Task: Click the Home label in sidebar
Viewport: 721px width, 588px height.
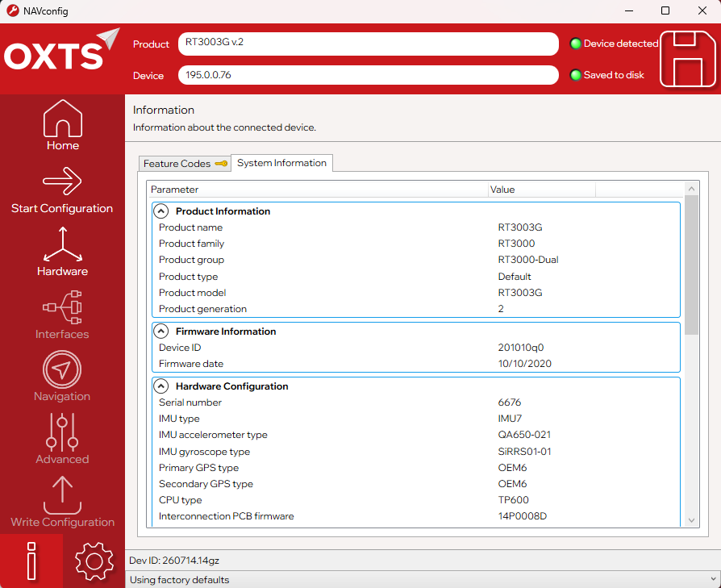Action: (63, 145)
